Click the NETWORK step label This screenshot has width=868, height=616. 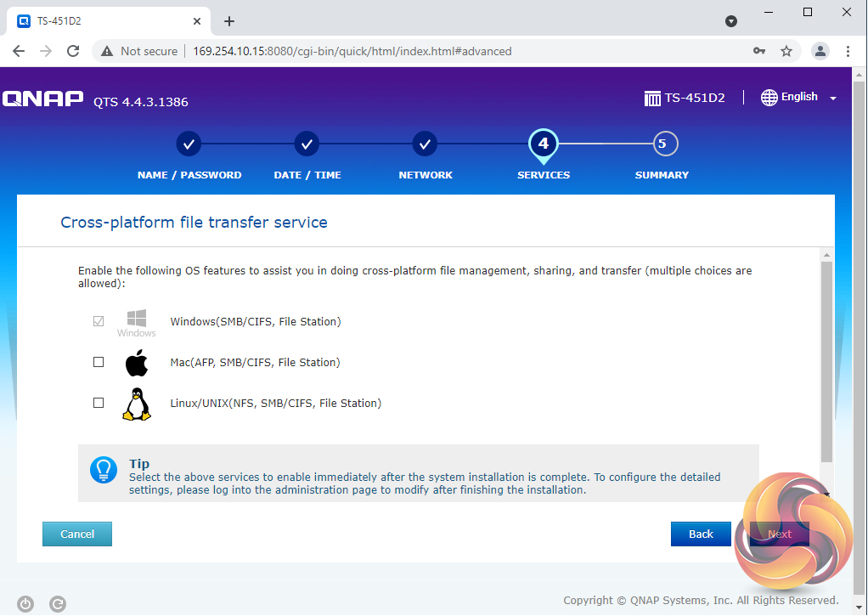coord(426,175)
